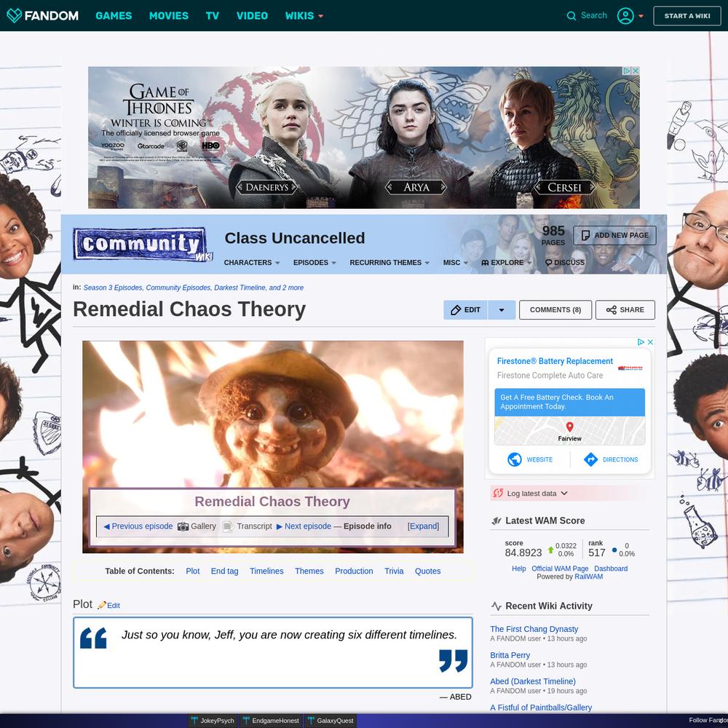
Task: Open Abed (Darkest Timeline) activity link
Action: [x=533, y=681]
